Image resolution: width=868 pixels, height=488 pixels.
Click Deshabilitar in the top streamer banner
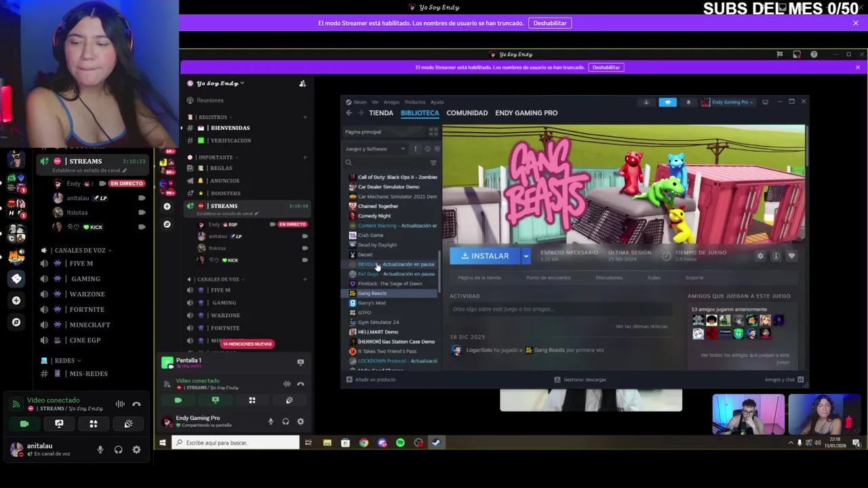[549, 23]
